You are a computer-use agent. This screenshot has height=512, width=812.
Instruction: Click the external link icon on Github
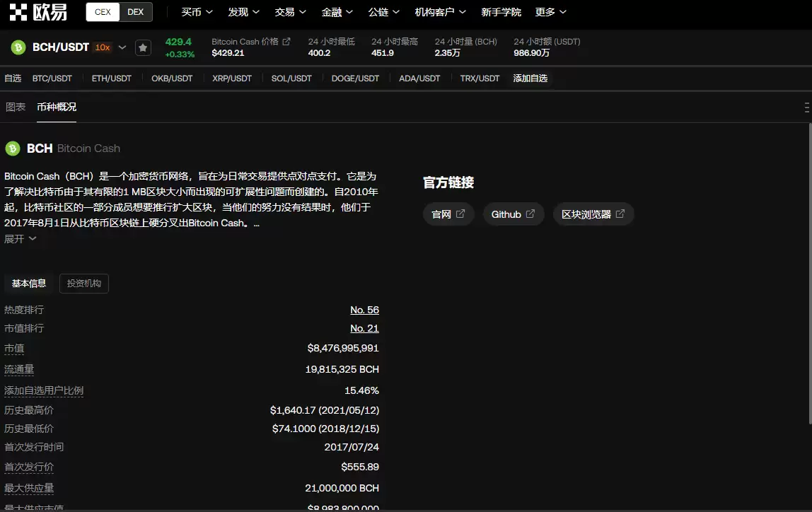(x=530, y=214)
